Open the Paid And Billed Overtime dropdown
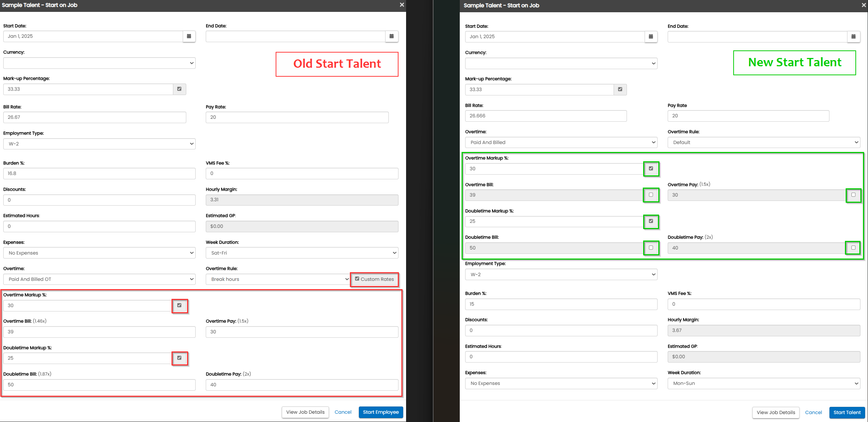This screenshot has height=422, width=868. [561, 142]
